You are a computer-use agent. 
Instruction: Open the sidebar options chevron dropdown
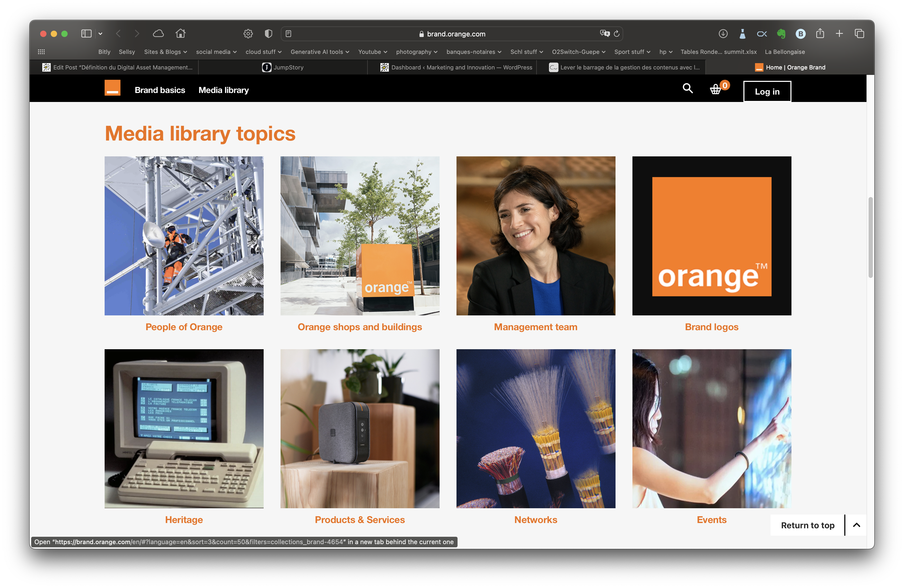point(100,34)
